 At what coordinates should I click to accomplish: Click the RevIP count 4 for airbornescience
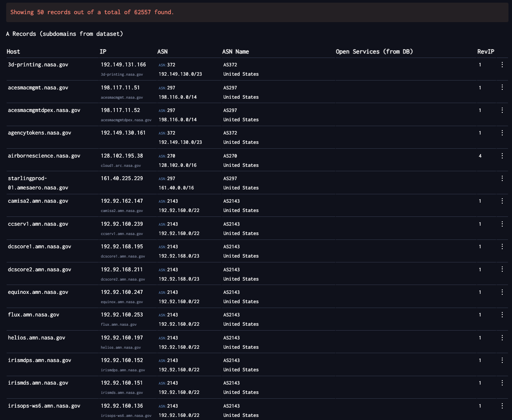tap(480, 156)
